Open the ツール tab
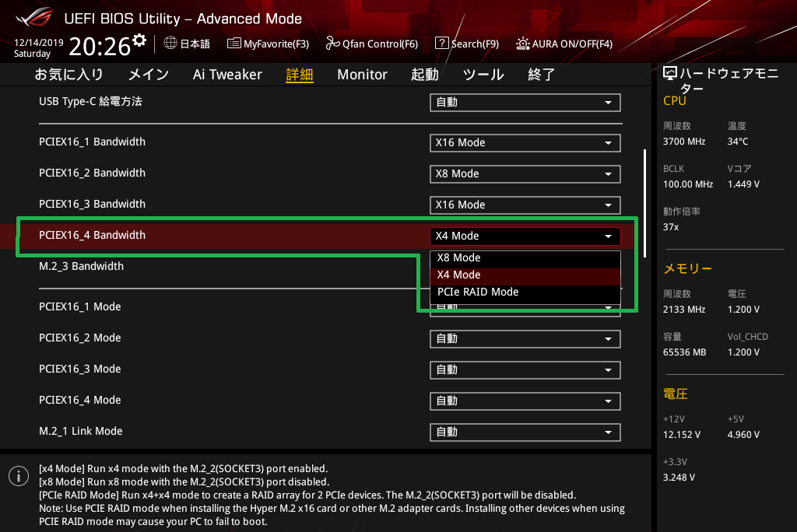797x532 pixels. tap(483, 74)
